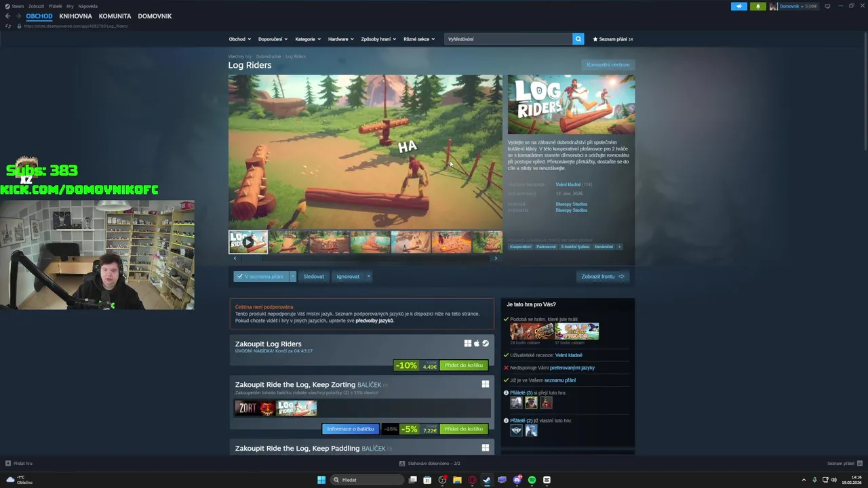
Task: Click the Kooperativní tag
Action: pyautogui.click(x=520, y=247)
